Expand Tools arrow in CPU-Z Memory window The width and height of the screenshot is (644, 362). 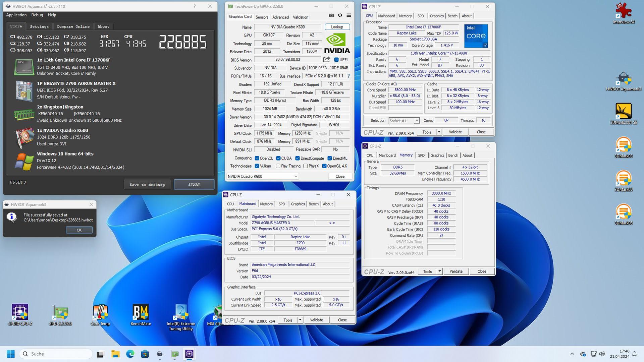pos(439,271)
